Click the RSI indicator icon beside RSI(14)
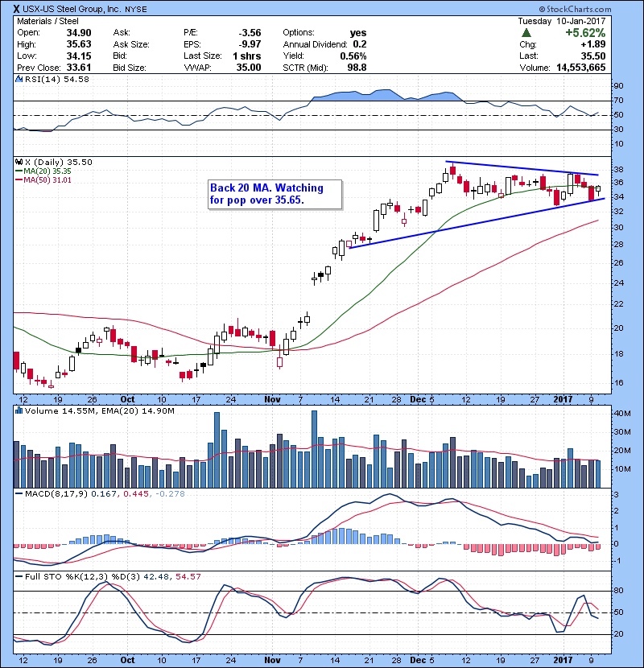This screenshot has height=668, width=644. [x=19, y=79]
